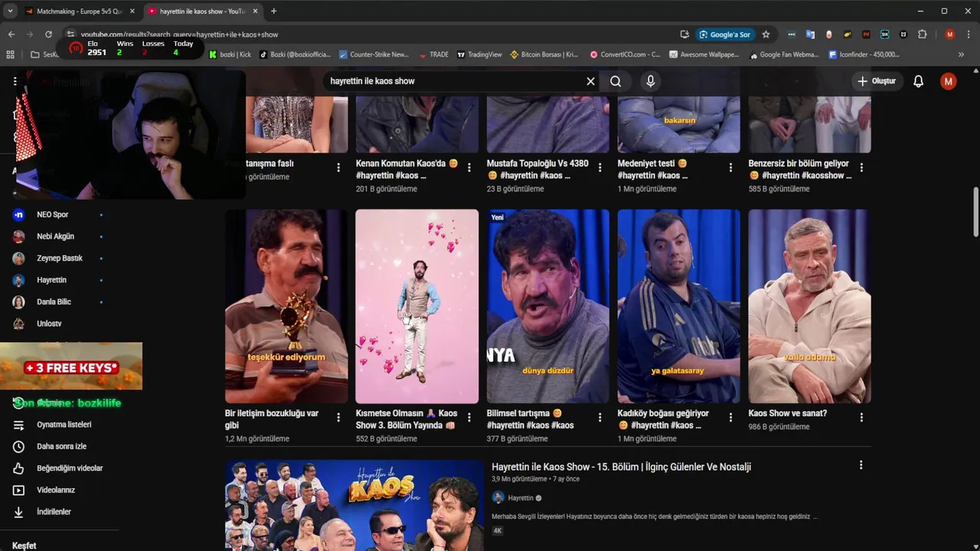Open the dünya düzdür short thumbnail

point(548,306)
